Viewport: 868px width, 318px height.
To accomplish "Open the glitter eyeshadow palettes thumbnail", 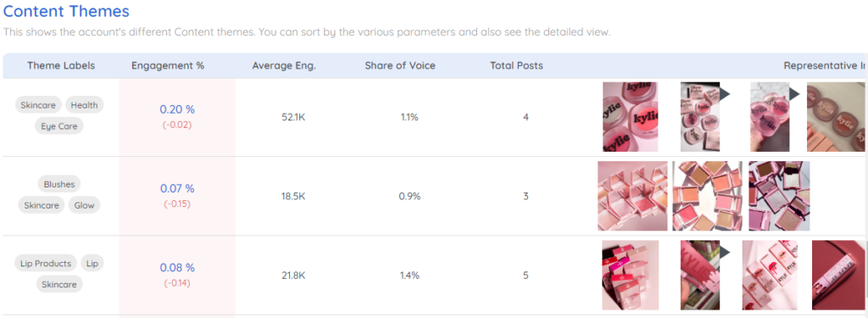I will tap(779, 196).
